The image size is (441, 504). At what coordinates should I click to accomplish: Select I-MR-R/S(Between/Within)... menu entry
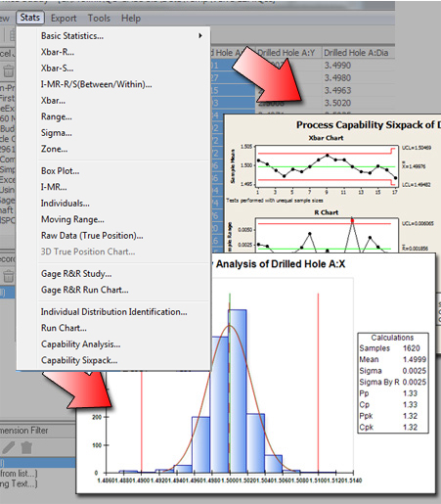pos(113,84)
